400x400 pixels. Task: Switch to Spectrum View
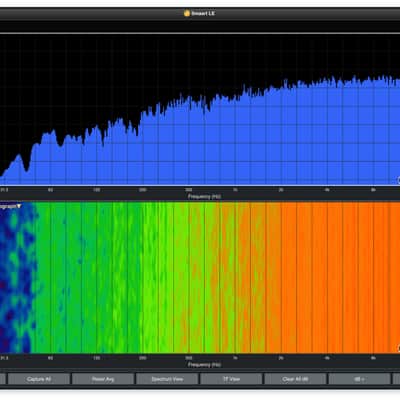[x=167, y=379]
